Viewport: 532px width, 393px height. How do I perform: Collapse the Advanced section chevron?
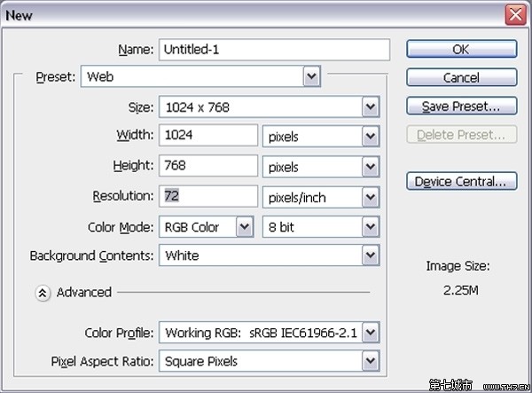(43, 293)
